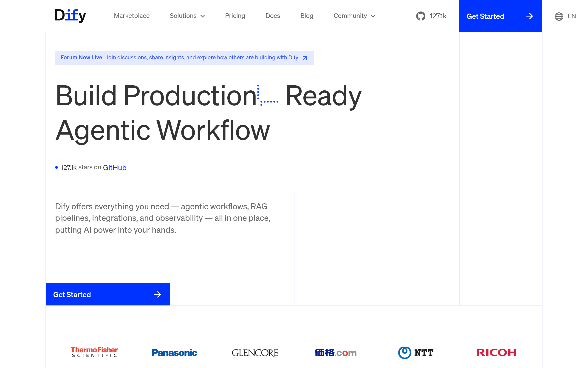The image size is (588, 368).
Task: Click the Ricoh logo
Action: [496, 352]
